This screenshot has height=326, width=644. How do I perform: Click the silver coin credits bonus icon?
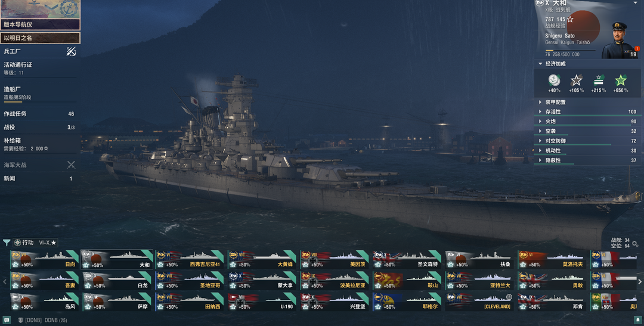pos(554,80)
